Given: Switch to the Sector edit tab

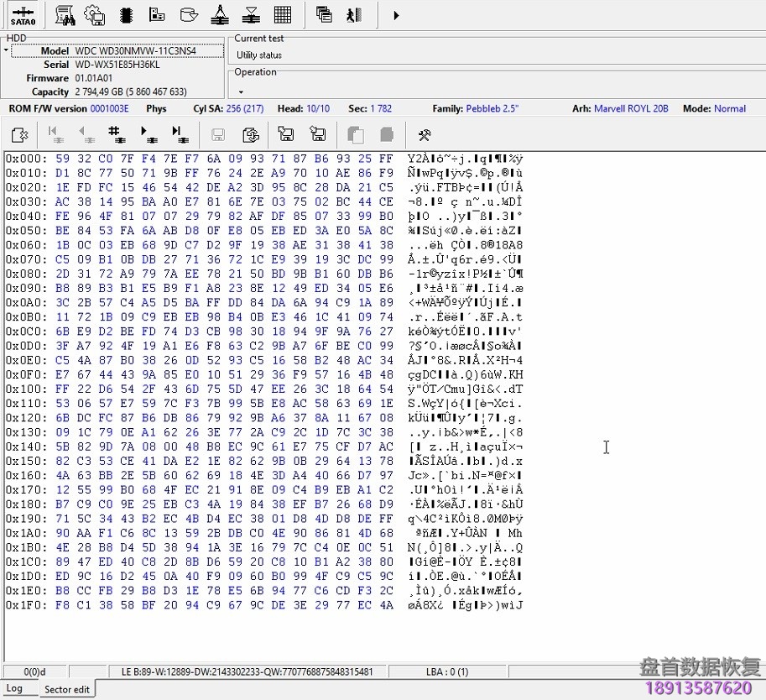Looking at the screenshot, I should tap(67, 688).
